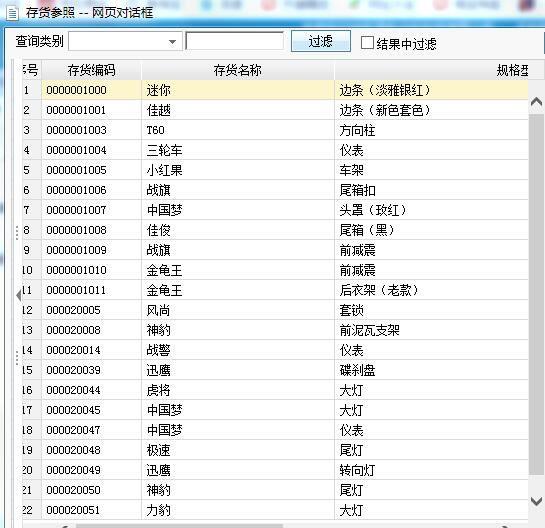Collapse the left panel with arrow handle

[19, 295]
